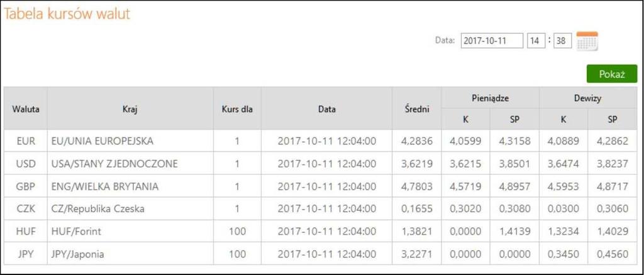Select the minutes field showing 38
The image size is (644, 275).
click(562, 41)
